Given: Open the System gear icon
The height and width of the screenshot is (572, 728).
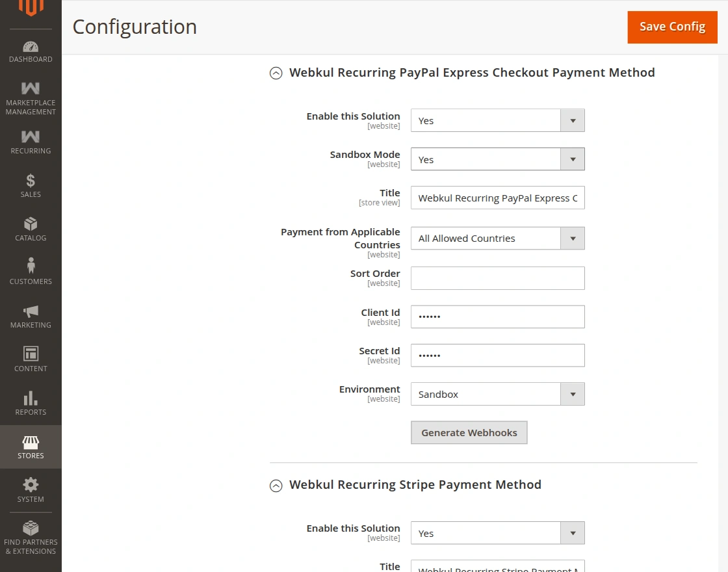Looking at the screenshot, I should coord(31,485).
